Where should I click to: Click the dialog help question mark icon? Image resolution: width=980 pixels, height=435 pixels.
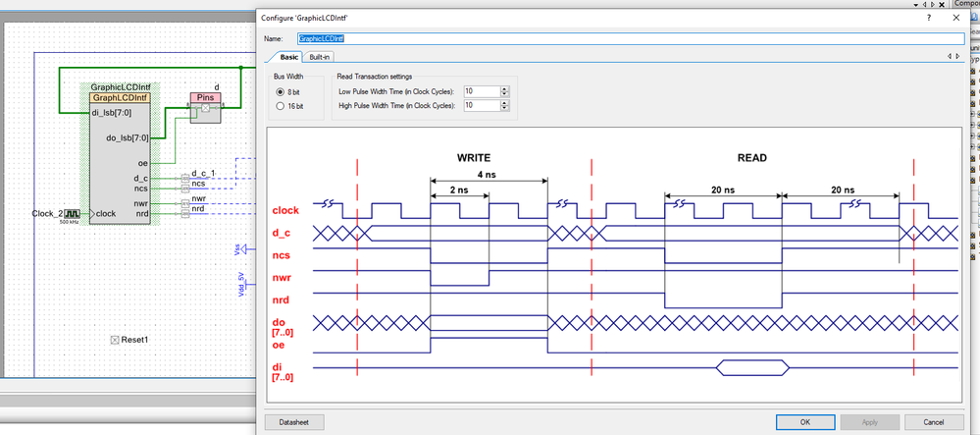(x=930, y=18)
